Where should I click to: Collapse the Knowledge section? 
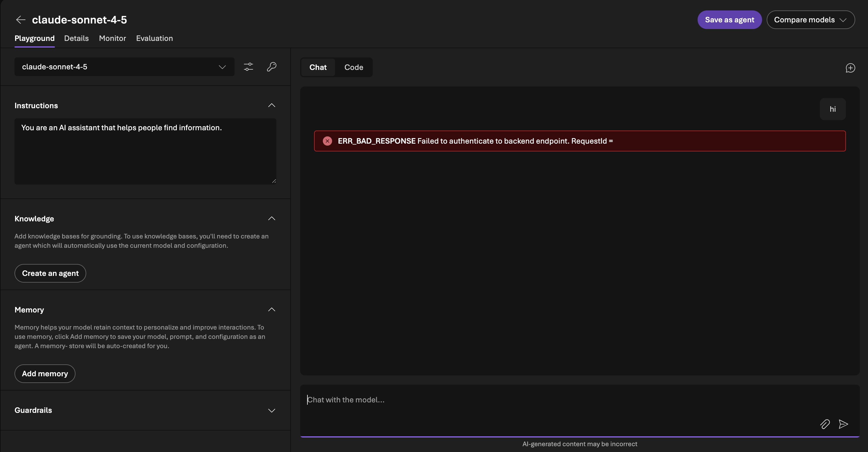(272, 218)
